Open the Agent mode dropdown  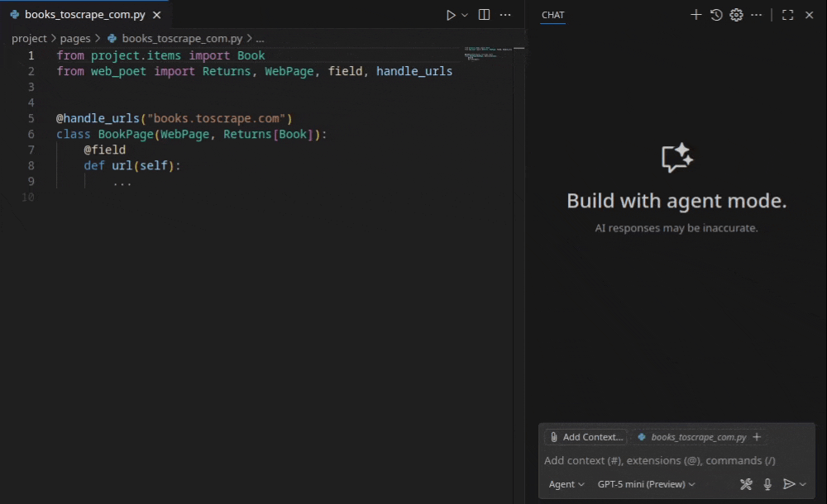click(566, 484)
